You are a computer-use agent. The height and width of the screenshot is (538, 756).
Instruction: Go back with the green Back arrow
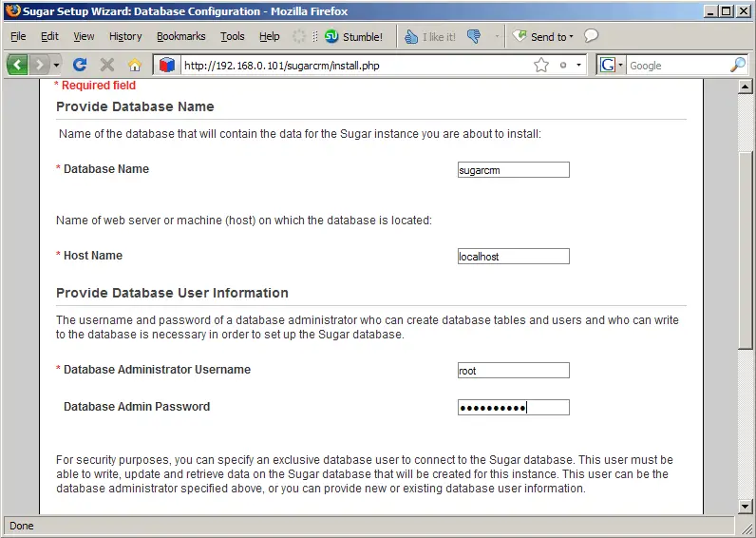(x=17, y=65)
